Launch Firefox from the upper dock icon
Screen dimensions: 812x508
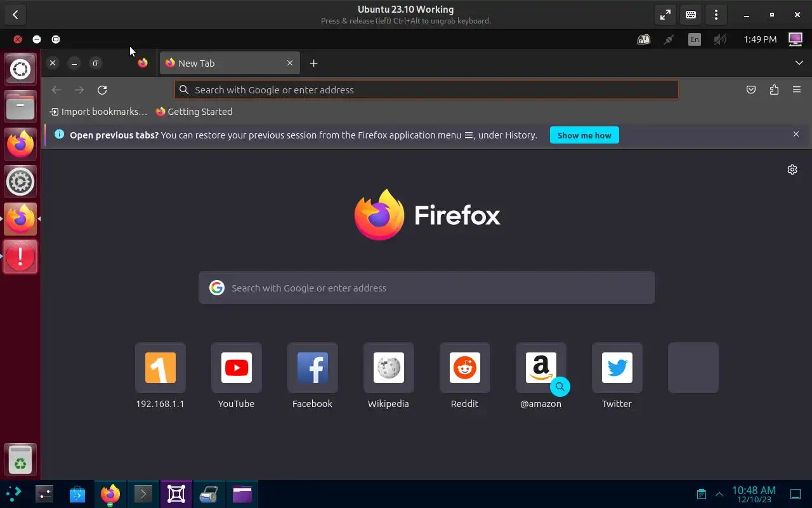coord(20,144)
